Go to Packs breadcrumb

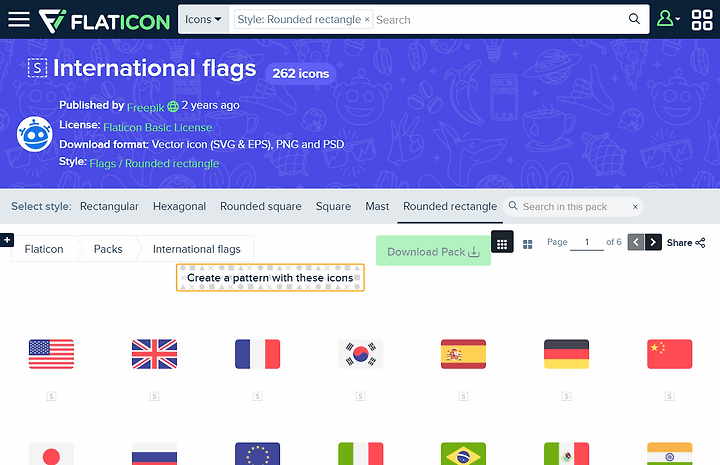(x=108, y=249)
